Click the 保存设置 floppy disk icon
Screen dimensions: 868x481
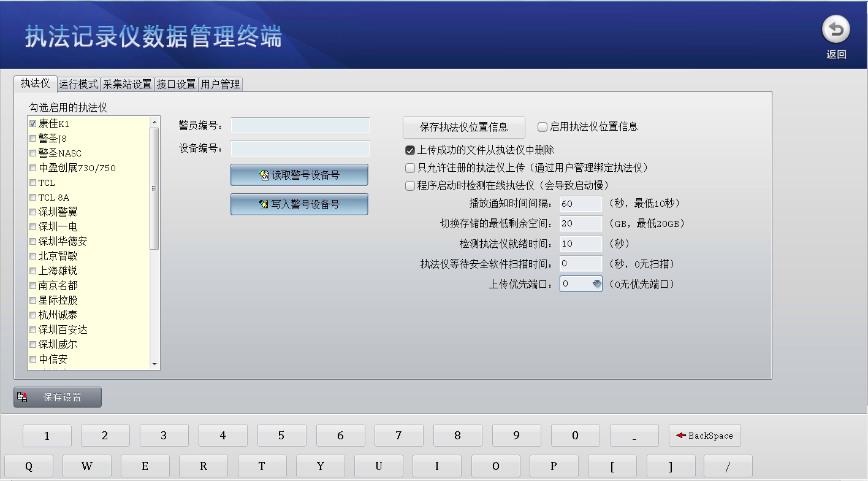click(x=23, y=398)
